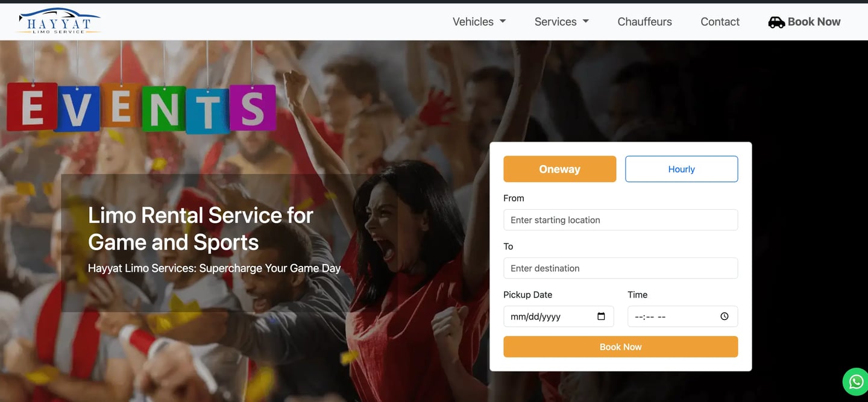Click the Hayyat Limo Service logo
This screenshot has width=868, height=402.
click(59, 22)
